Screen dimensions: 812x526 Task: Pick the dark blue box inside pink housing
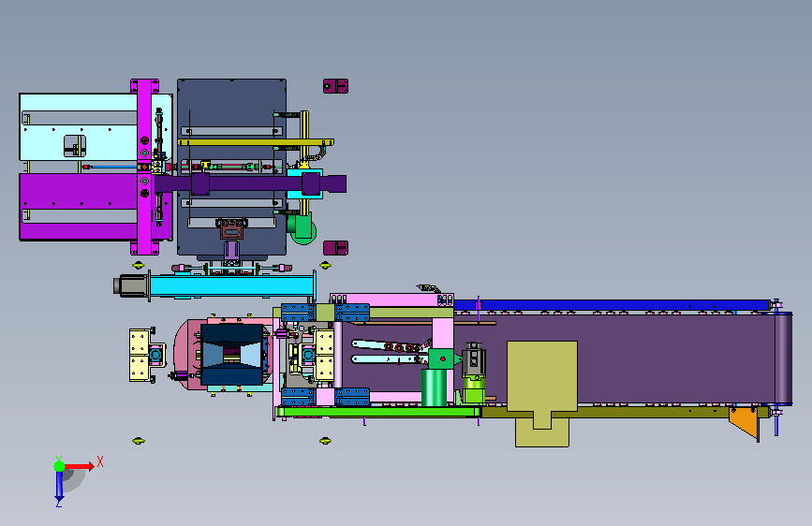tap(231, 355)
